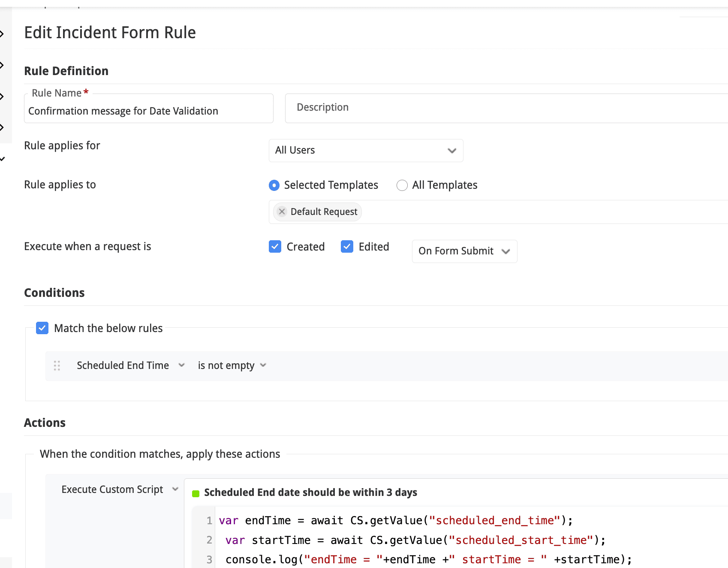Open the All Users dropdown
The height and width of the screenshot is (568, 728).
[365, 151]
